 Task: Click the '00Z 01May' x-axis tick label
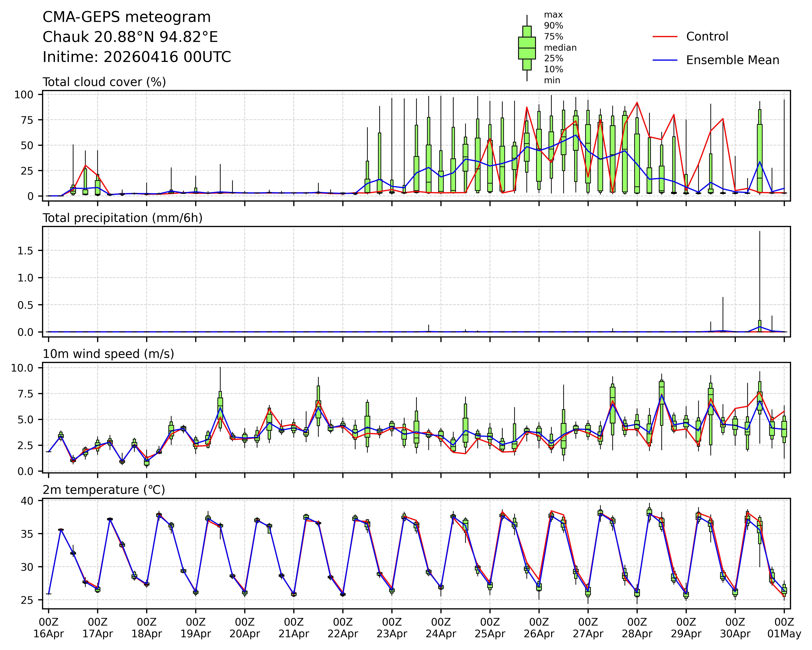point(784,627)
